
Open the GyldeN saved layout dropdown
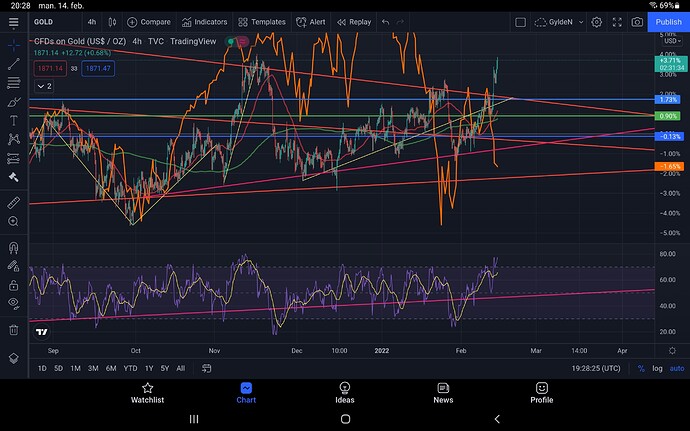(x=559, y=22)
